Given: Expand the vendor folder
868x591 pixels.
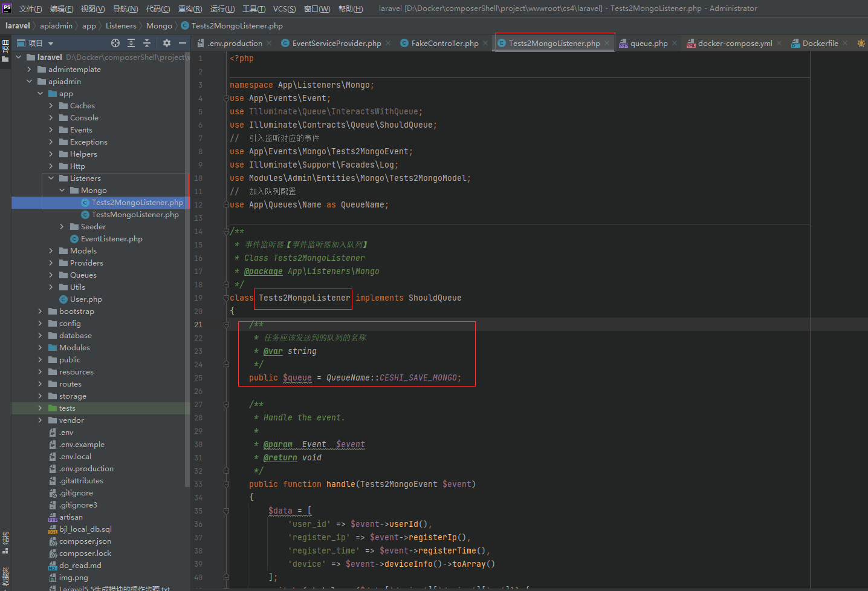Looking at the screenshot, I should pos(40,420).
